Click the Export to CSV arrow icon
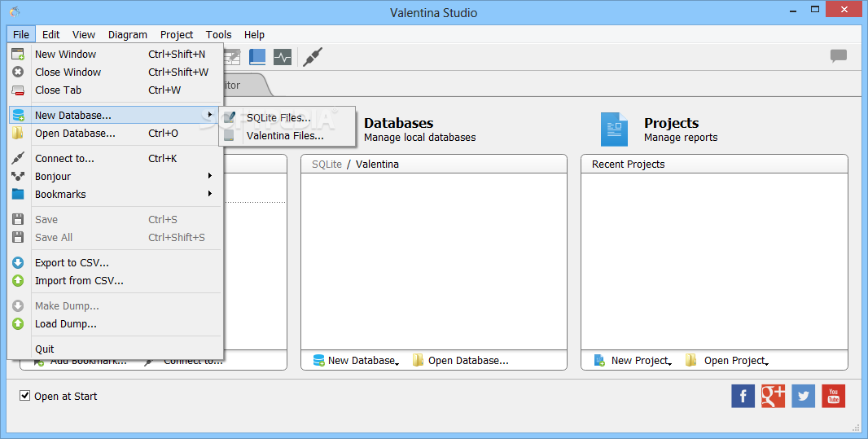 point(18,263)
